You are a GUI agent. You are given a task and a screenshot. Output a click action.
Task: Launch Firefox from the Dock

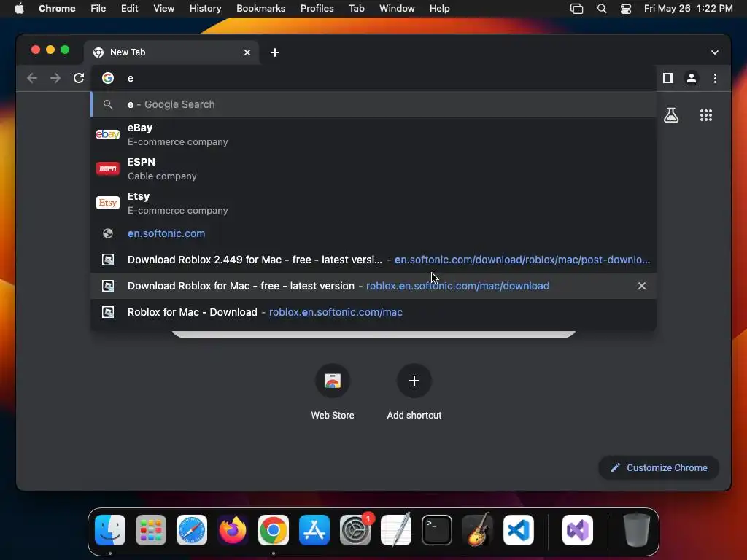pyautogui.click(x=233, y=530)
